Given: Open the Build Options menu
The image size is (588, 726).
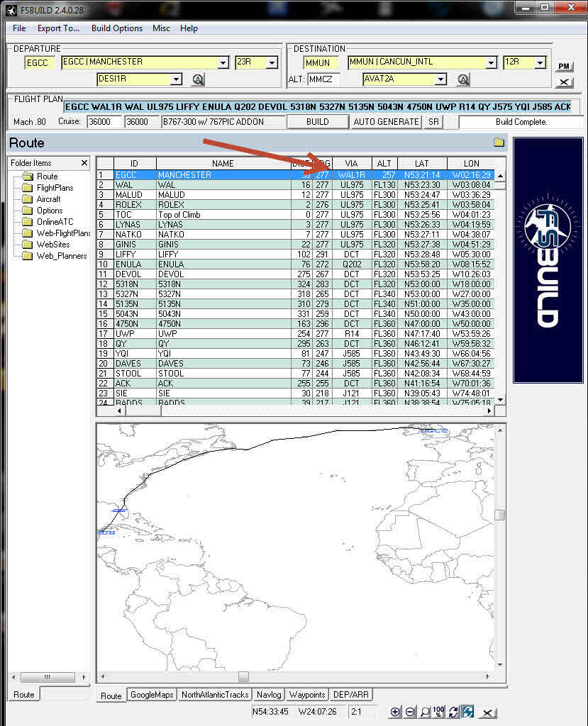Looking at the screenshot, I should 117,28.
